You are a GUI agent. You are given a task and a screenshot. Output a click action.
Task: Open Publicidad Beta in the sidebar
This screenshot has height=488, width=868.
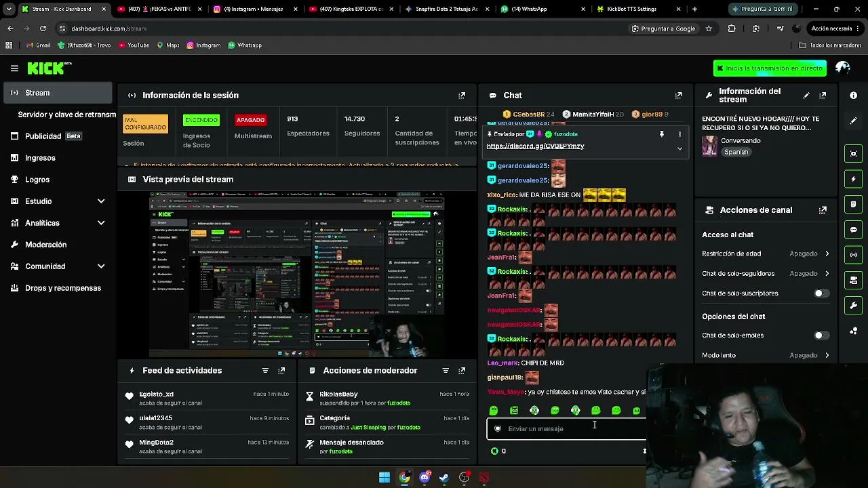[x=58, y=136]
